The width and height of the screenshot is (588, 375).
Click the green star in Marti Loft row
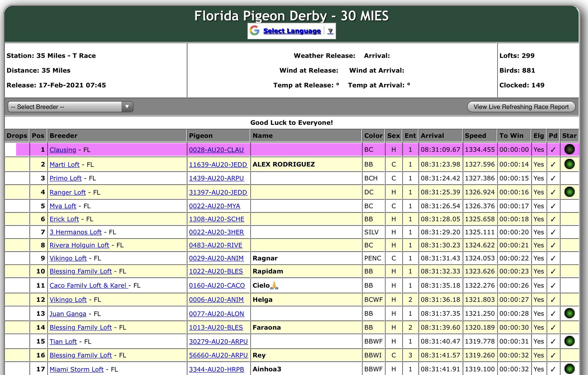point(569,164)
